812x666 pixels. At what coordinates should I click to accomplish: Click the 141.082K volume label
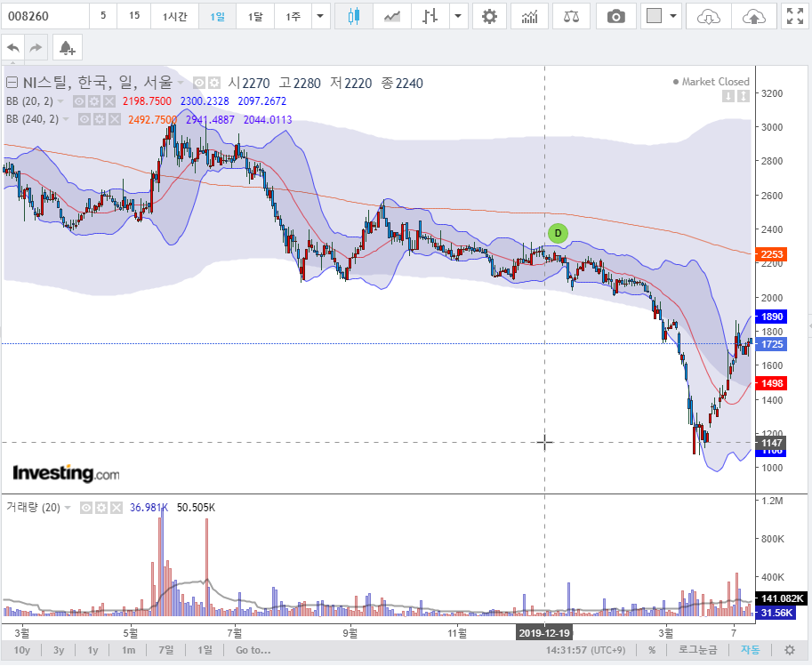pos(781,598)
